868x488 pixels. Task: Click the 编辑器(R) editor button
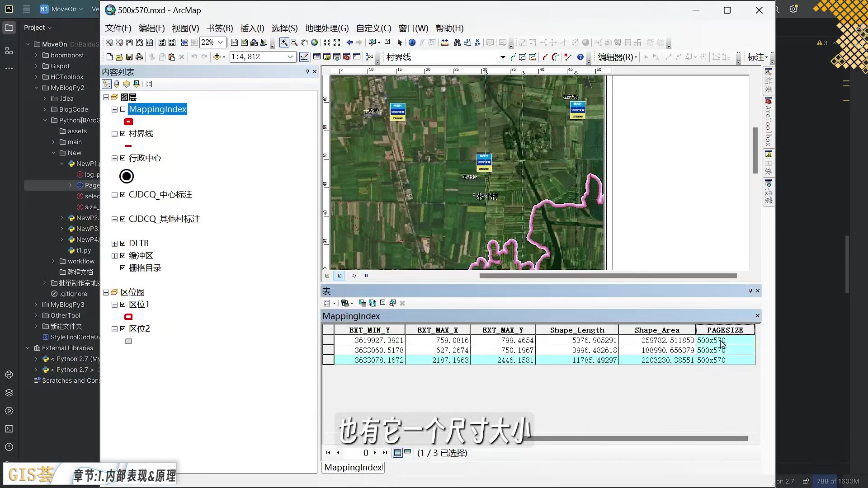615,57
